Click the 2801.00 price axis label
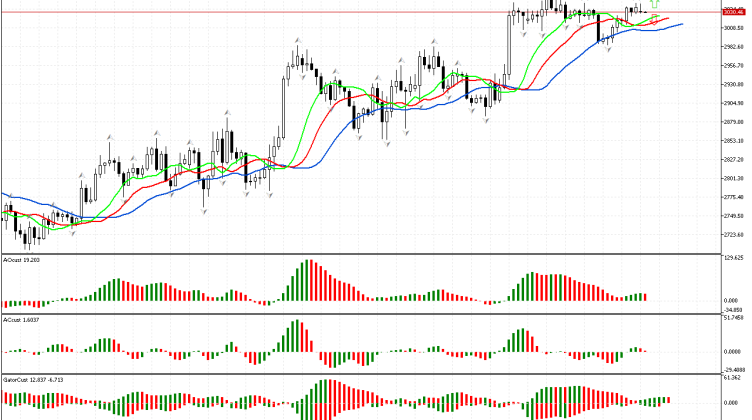This screenshot has width=752, height=420. [x=733, y=178]
